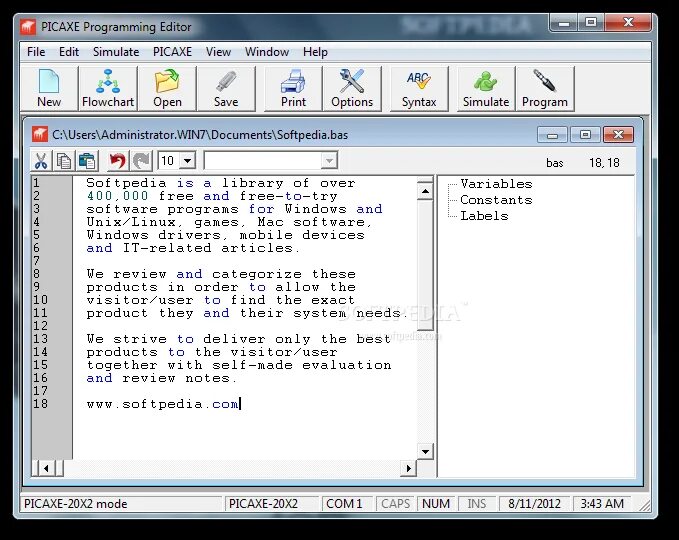Run the Syntax check
679x540 pixels.
pos(419,89)
